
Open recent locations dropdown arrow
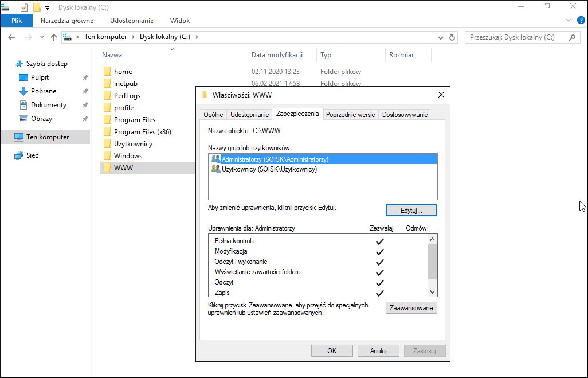[42, 37]
